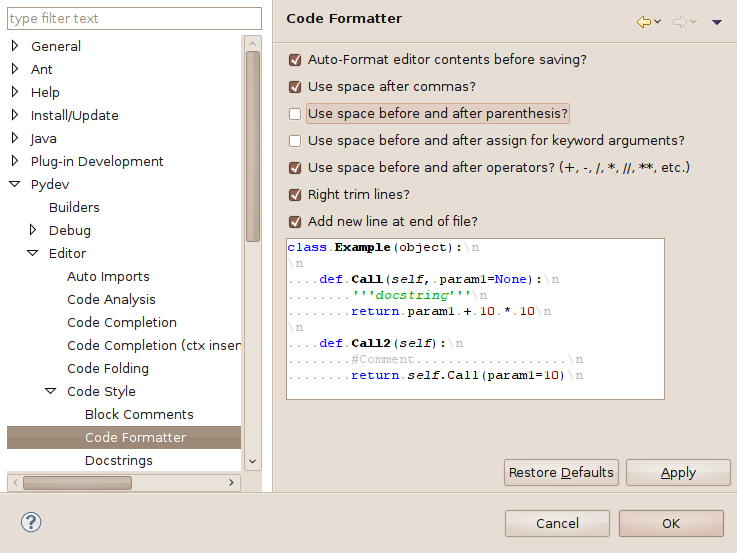The image size is (737, 553).
Task: Collapse the Pydev tree node
Action: (15, 184)
